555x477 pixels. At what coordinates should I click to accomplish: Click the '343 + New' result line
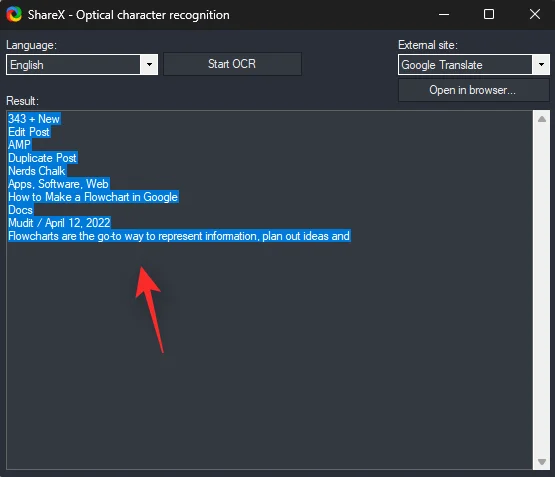(x=34, y=119)
